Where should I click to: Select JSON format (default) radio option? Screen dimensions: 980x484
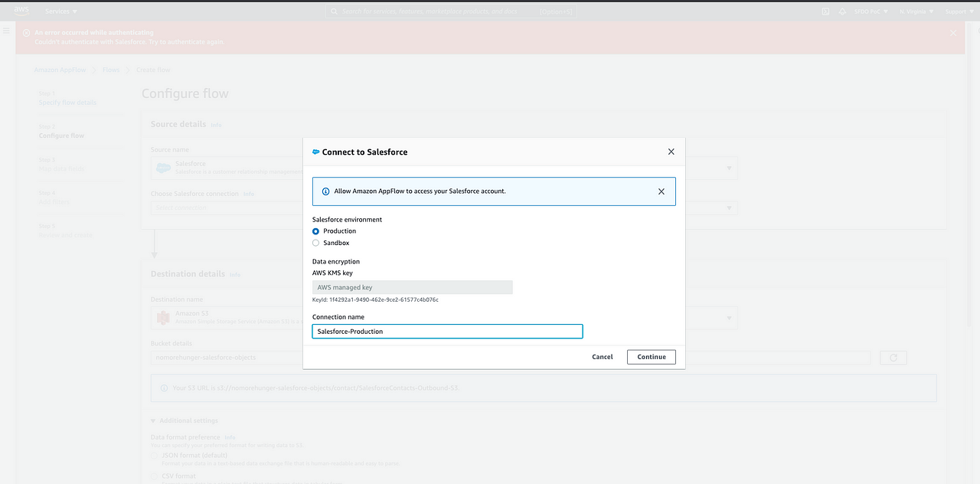pos(155,455)
